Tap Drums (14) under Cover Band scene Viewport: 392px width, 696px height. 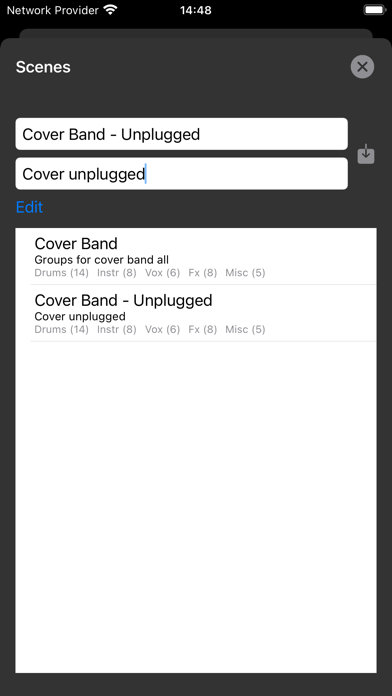[x=62, y=273]
